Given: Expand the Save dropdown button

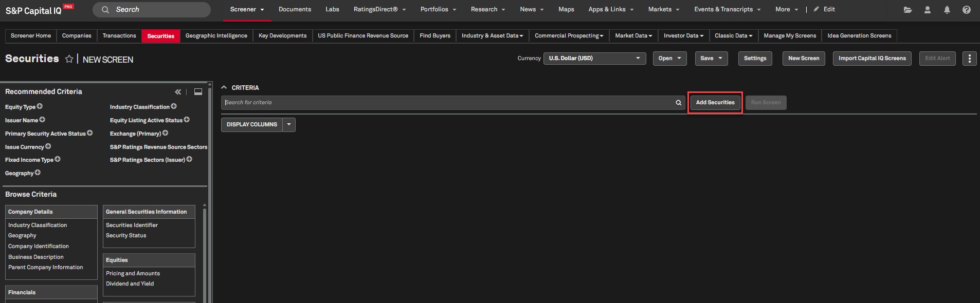Looking at the screenshot, I should (x=712, y=59).
